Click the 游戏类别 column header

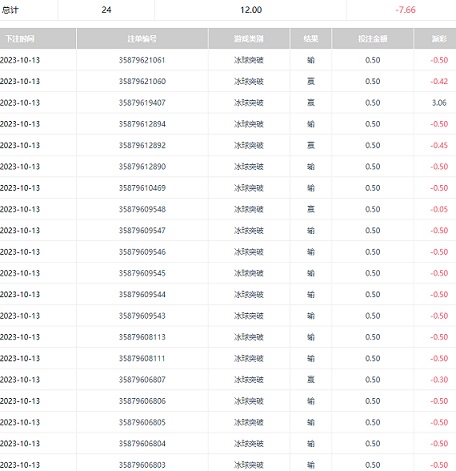249,39
